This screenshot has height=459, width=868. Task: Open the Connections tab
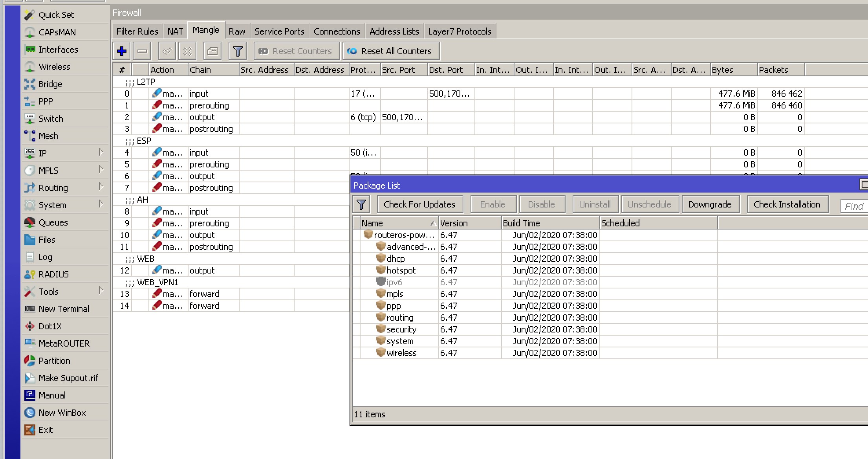[x=337, y=31]
